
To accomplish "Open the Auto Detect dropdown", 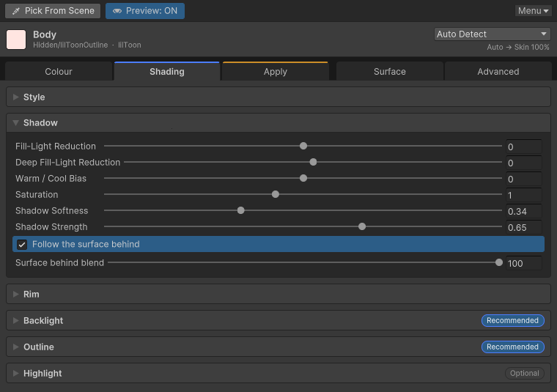I will click(x=492, y=34).
